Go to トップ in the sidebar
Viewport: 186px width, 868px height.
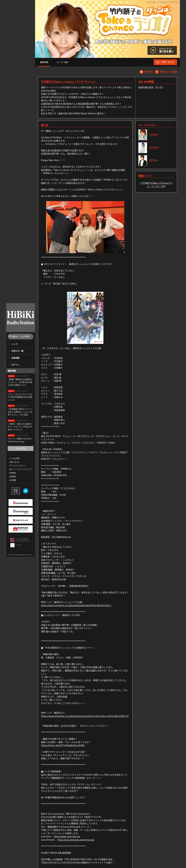[21, 344]
